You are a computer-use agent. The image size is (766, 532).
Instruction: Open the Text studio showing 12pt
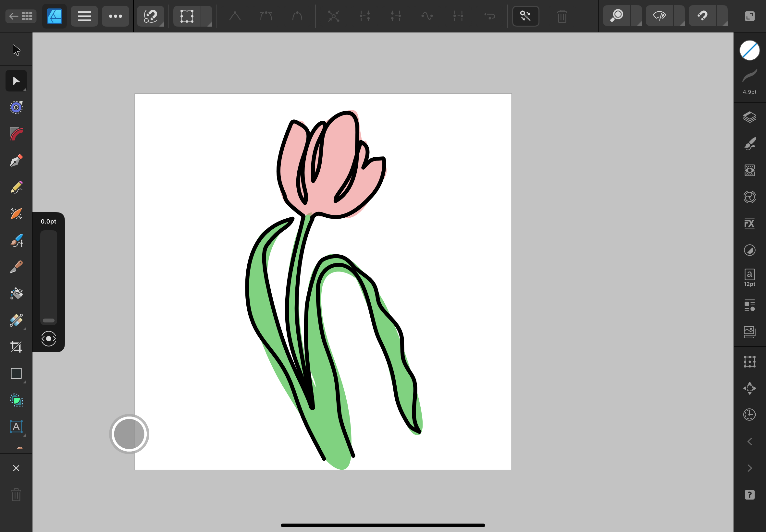[750, 277]
